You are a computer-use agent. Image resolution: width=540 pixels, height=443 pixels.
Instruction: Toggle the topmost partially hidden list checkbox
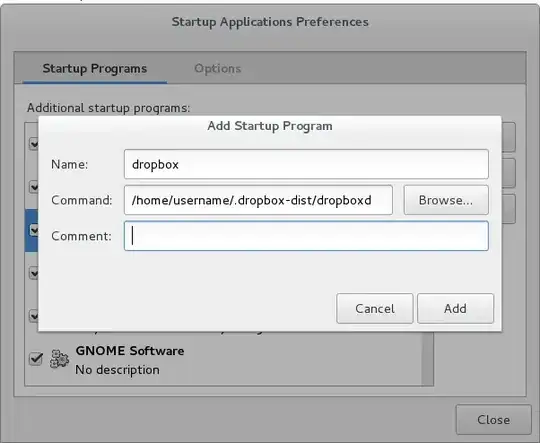34,143
